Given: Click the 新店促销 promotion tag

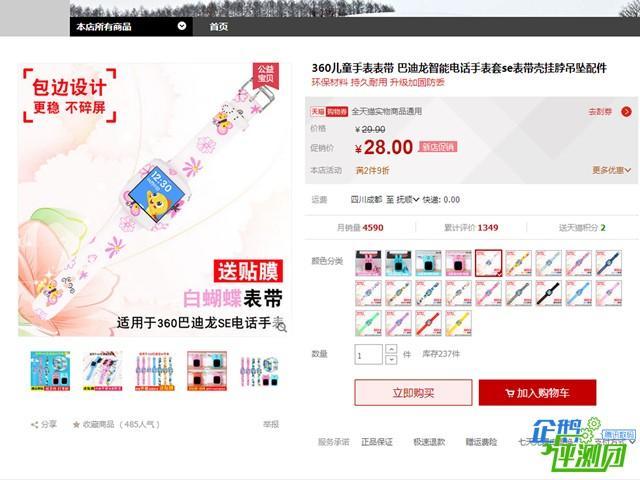Looking at the screenshot, I should (438, 147).
